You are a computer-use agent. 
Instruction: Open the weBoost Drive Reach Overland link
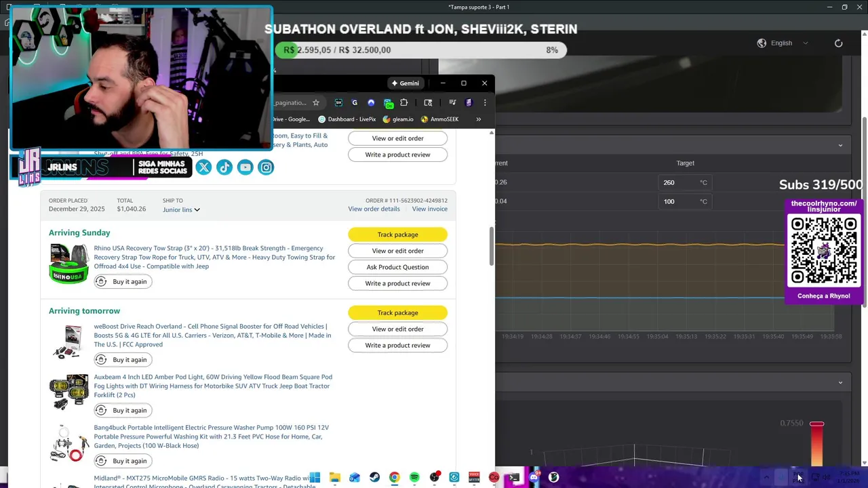(x=212, y=335)
